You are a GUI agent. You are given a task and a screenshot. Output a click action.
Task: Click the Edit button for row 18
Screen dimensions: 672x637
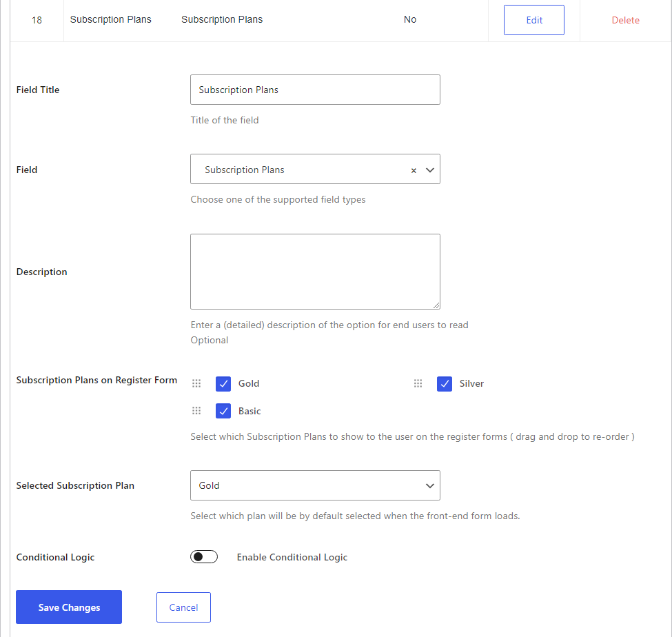tap(534, 20)
